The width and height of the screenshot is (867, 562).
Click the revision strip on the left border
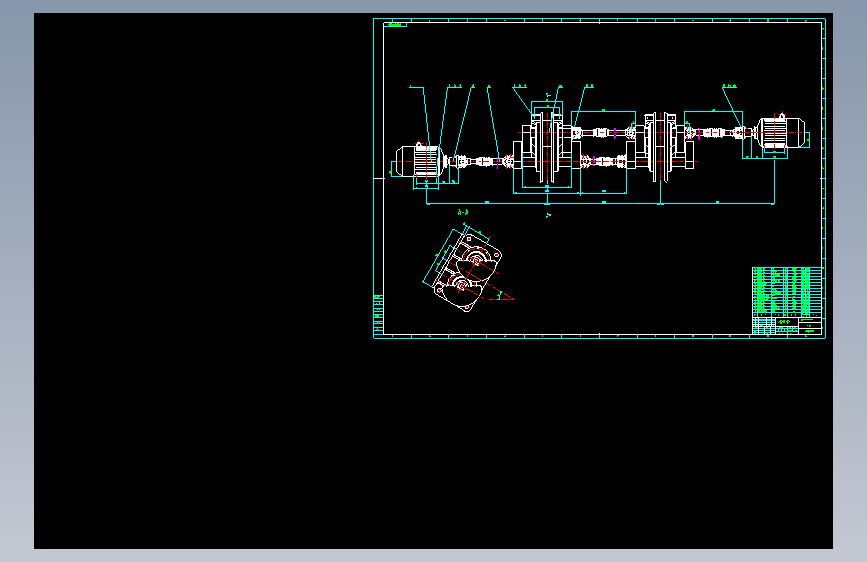click(379, 314)
